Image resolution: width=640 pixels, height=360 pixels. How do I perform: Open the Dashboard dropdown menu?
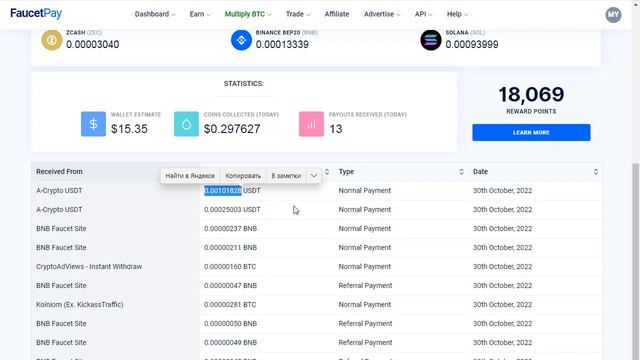(x=155, y=14)
